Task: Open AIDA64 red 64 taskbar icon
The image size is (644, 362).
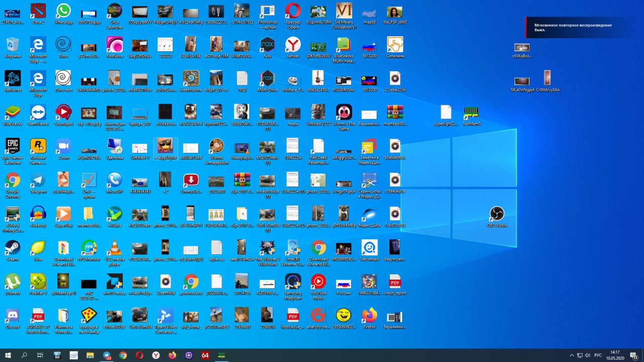Action: pyautogui.click(x=205, y=355)
